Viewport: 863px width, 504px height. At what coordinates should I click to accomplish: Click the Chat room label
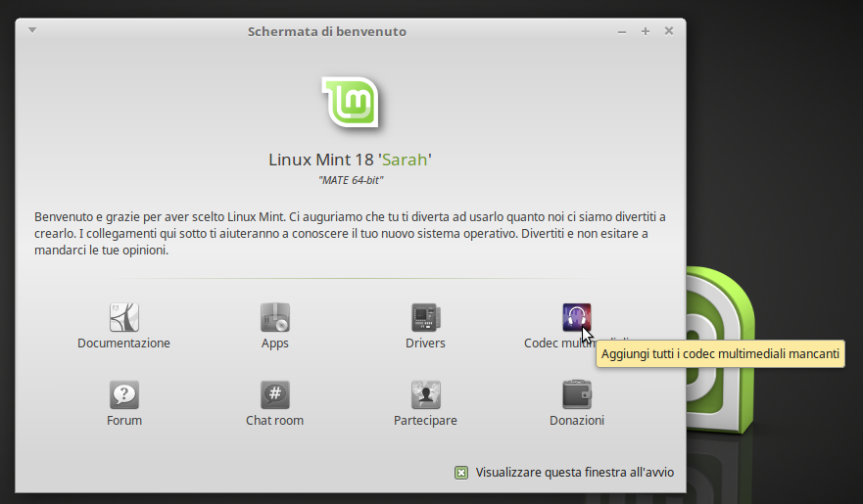(274, 421)
